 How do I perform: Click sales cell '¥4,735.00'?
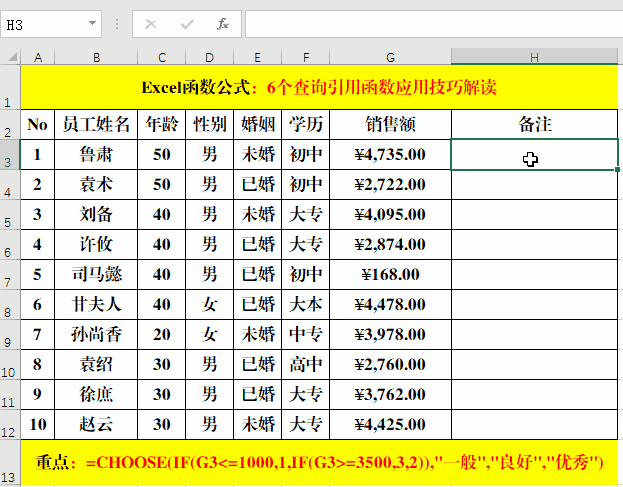coord(391,155)
